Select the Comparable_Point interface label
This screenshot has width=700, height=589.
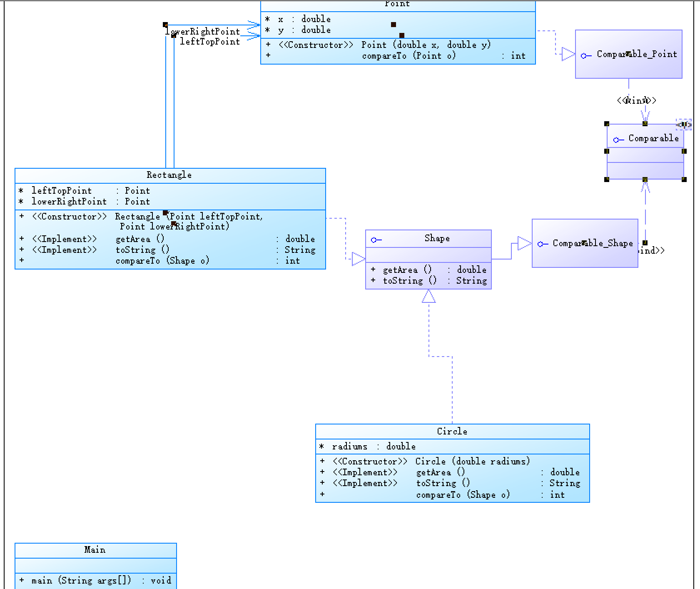(637, 54)
